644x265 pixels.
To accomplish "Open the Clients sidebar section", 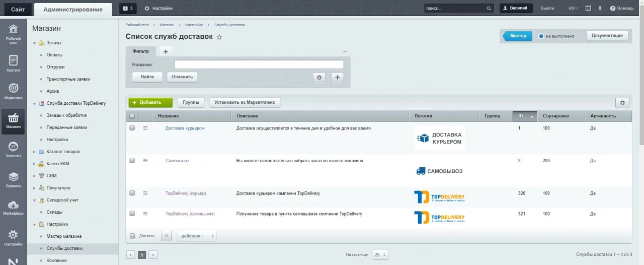I will [x=13, y=149].
